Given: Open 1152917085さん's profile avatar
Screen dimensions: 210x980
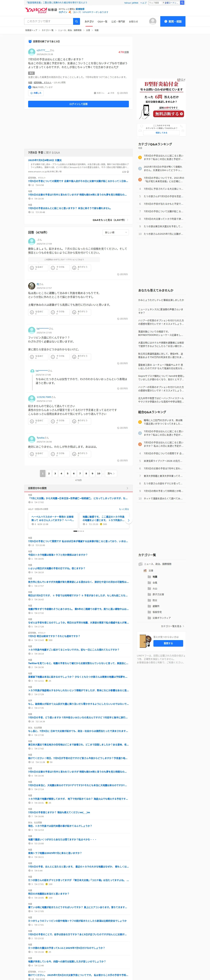Looking at the screenshot, I should tap(32, 399).
